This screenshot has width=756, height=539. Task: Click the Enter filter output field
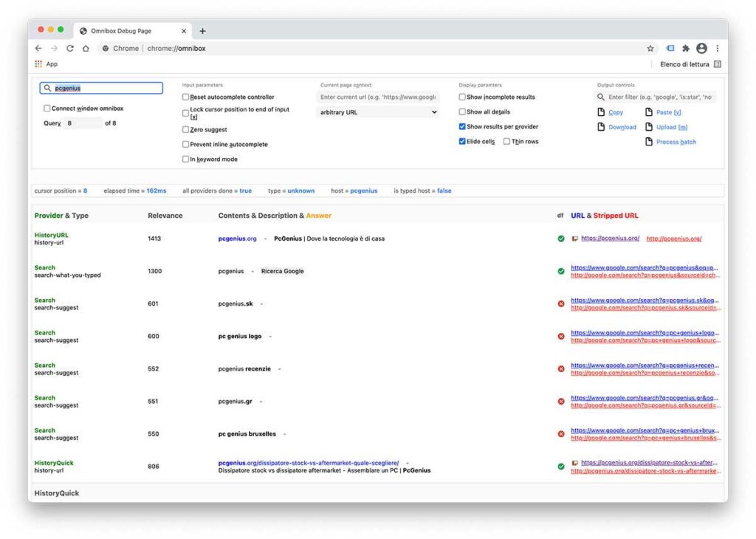click(655, 97)
